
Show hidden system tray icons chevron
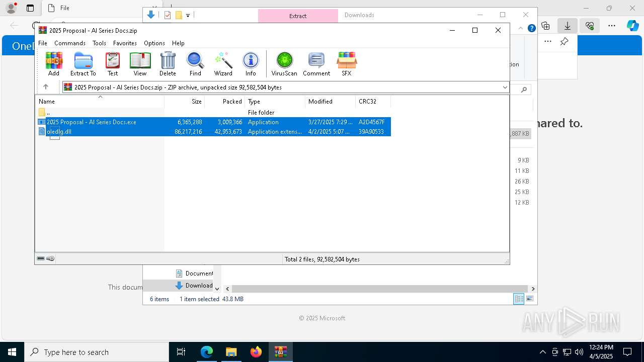coord(542,352)
